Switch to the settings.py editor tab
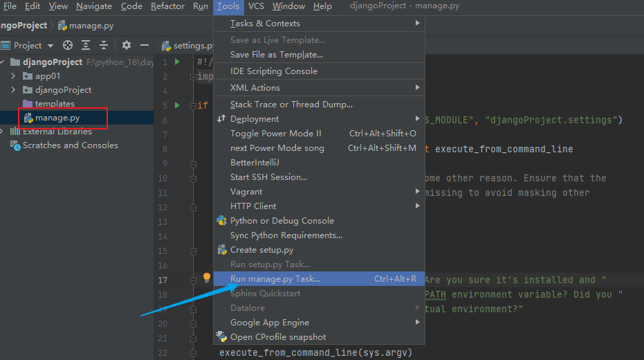This screenshot has width=644, height=360. click(187, 46)
